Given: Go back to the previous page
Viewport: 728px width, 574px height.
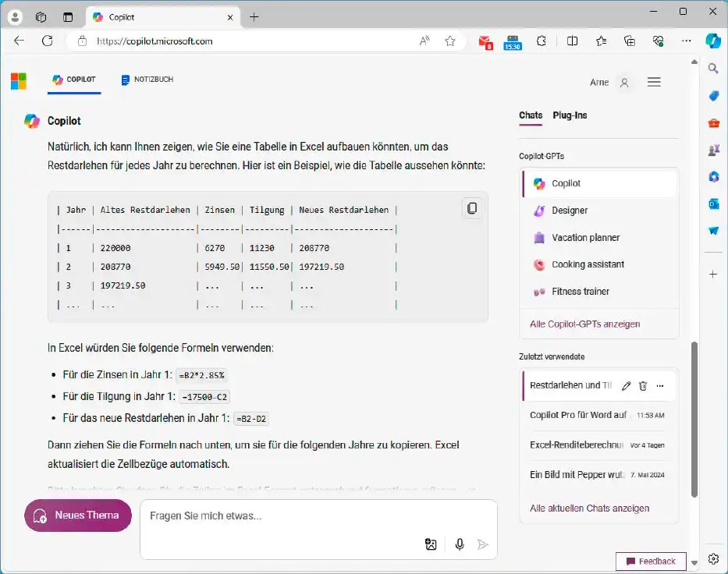Looking at the screenshot, I should point(19,41).
